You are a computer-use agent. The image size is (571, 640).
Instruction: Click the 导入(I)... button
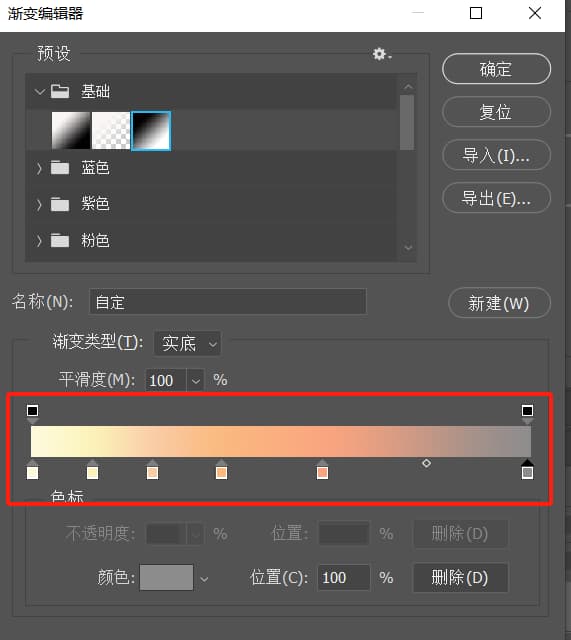coord(496,155)
